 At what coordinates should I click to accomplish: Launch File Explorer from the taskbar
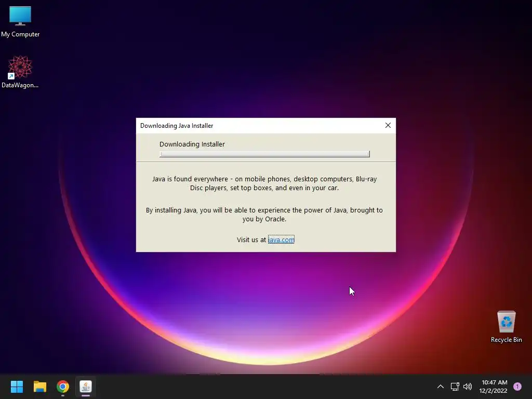pyautogui.click(x=39, y=387)
